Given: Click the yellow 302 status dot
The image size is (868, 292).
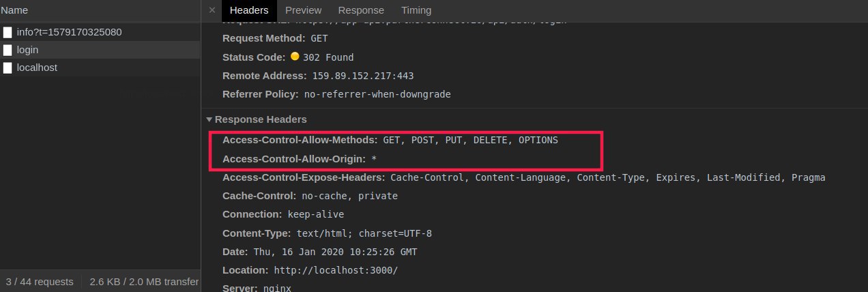Looking at the screenshot, I should pos(295,57).
